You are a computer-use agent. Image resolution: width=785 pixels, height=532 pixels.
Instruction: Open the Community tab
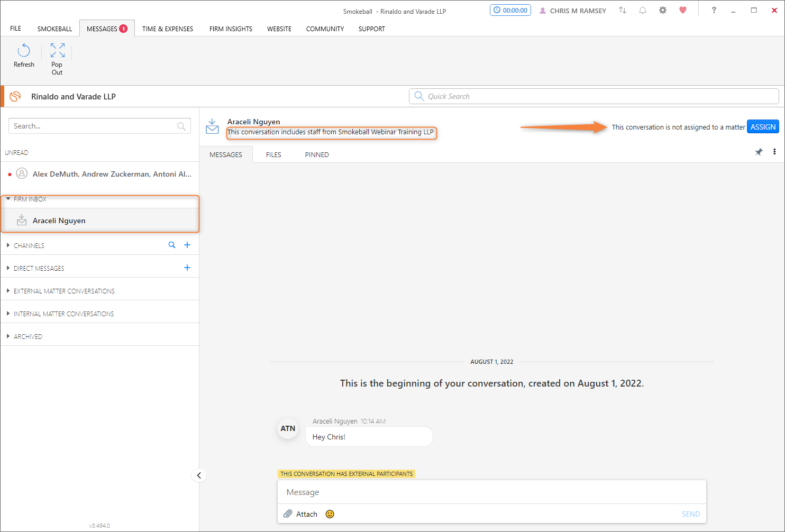[325, 29]
